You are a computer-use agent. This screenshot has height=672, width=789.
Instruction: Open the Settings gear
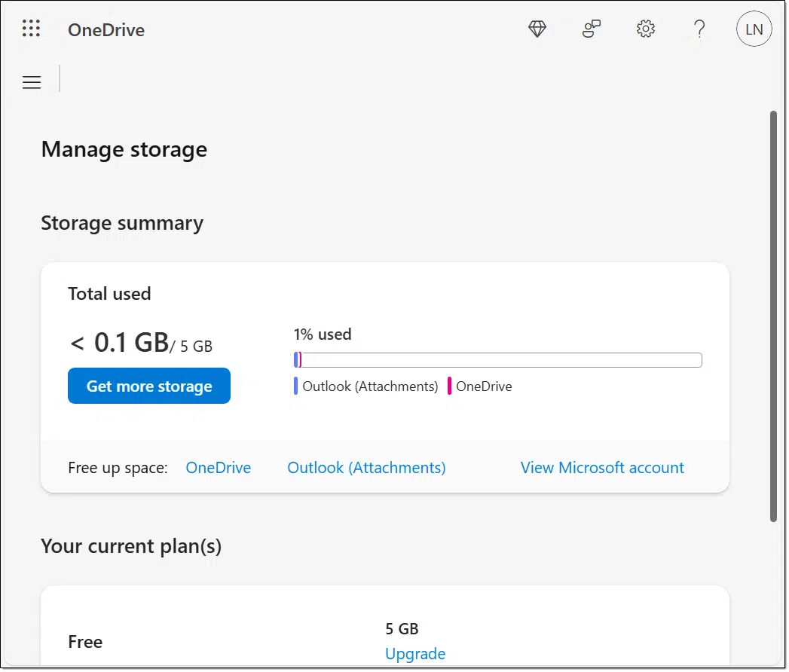(x=646, y=29)
